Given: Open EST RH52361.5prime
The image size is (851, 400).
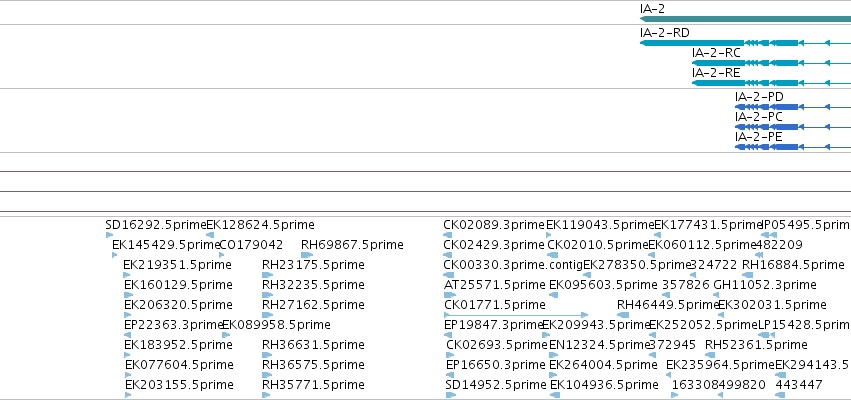Looking at the screenshot, I should [x=756, y=345].
